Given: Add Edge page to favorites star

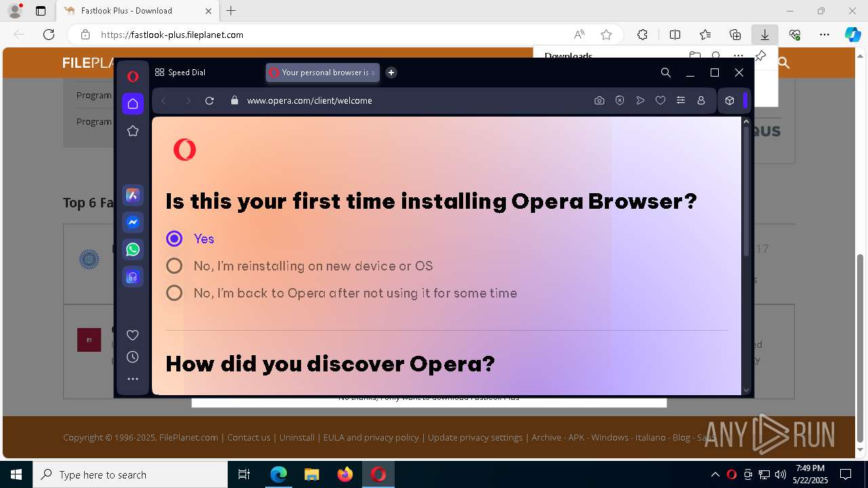Looking at the screenshot, I should [606, 35].
